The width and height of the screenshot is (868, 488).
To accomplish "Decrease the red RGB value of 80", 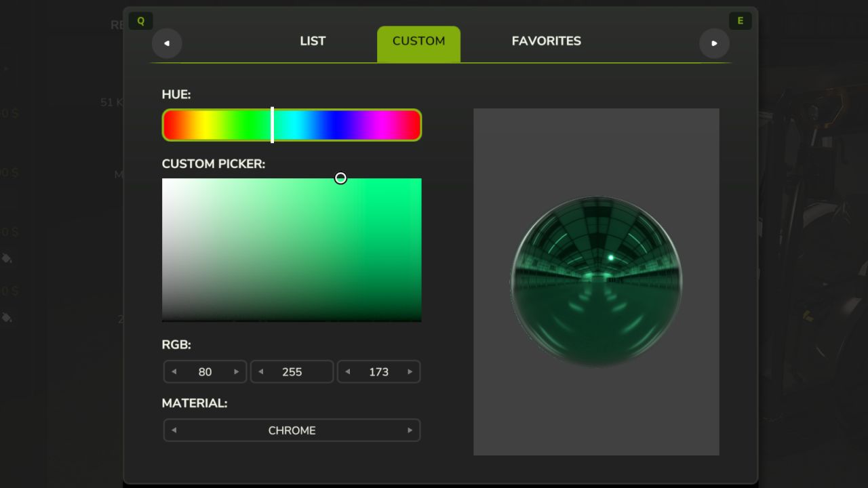I will coord(174,371).
